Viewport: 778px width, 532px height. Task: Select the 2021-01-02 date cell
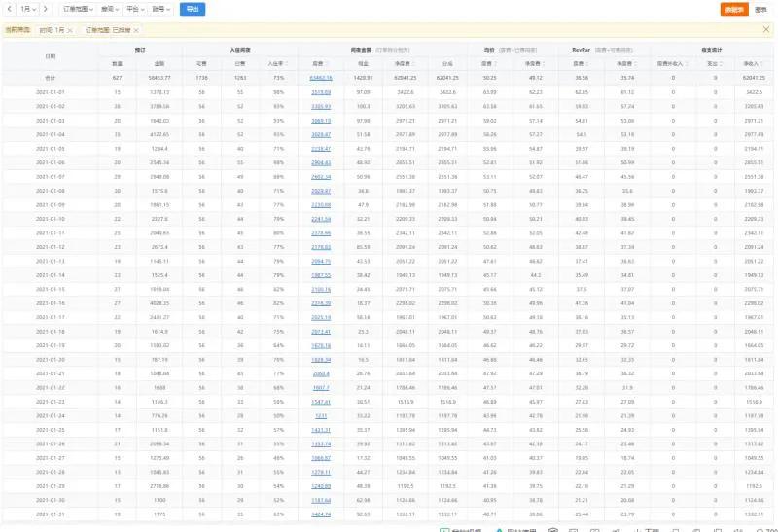click(51, 106)
